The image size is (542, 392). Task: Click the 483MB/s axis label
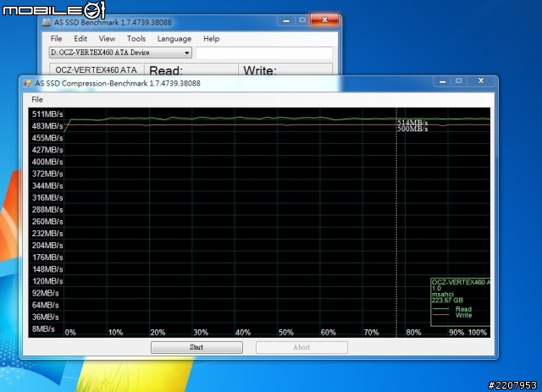click(47, 126)
